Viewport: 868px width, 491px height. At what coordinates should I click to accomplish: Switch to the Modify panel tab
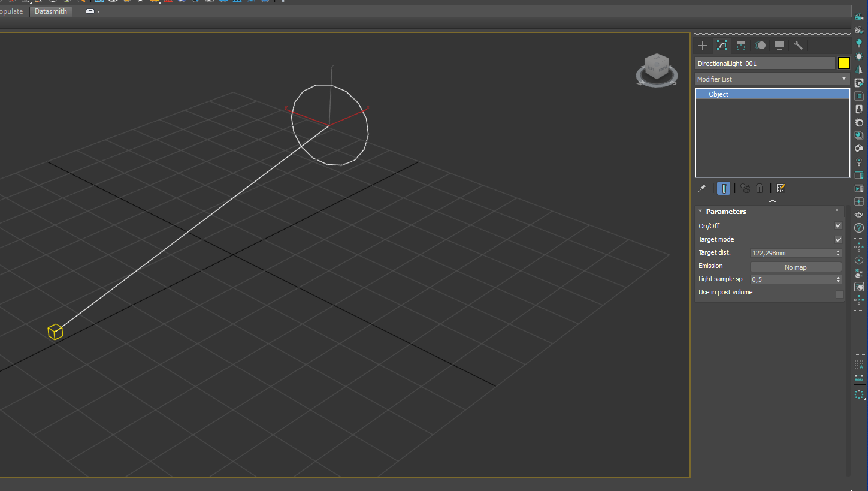(x=722, y=46)
